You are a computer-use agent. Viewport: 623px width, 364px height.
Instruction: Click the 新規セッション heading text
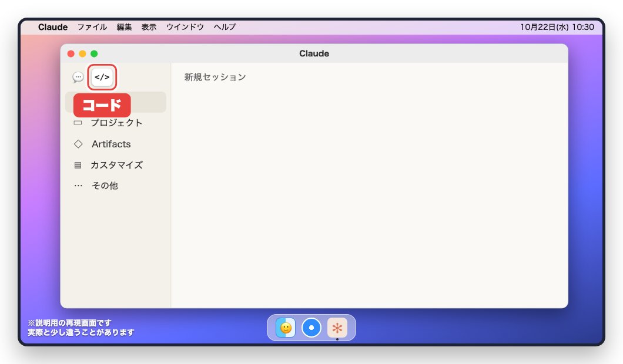pyautogui.click(x=215, y=77)
